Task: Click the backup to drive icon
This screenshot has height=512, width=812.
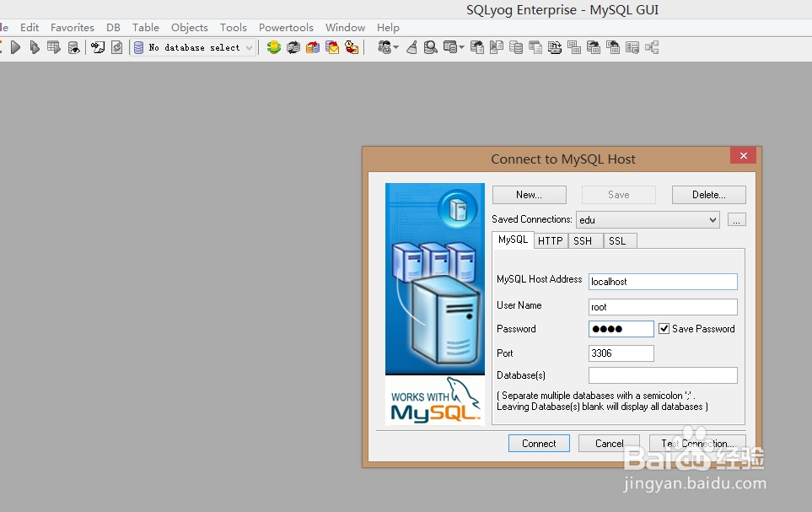Action: pyautogui.click(x=555, y=48)
